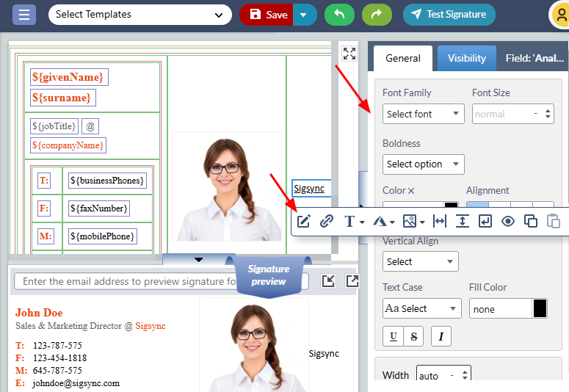The height and width of the screenshot is (392, 569).
Task: Toggle element visibility with eye icon
Action: (x=508, y=221)
